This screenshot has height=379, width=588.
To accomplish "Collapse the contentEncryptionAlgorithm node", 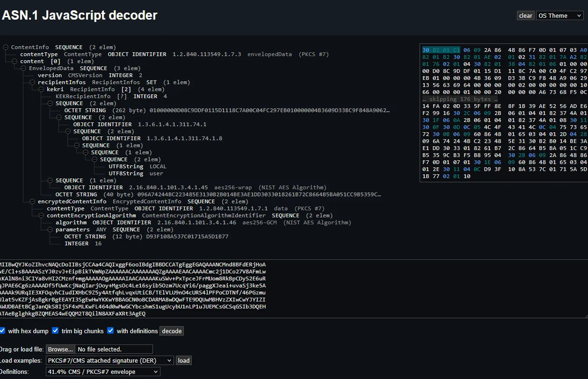I will click(41, 215).
